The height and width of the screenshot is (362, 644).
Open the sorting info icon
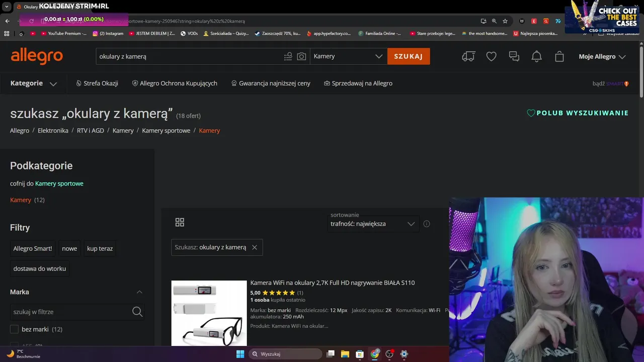(x=427, y=224)
